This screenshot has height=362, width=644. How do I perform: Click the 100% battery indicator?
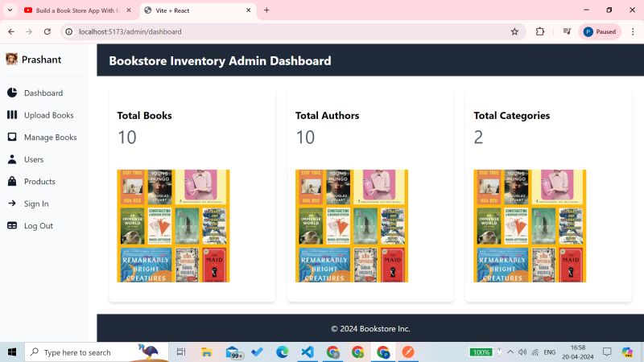point(481,352)
